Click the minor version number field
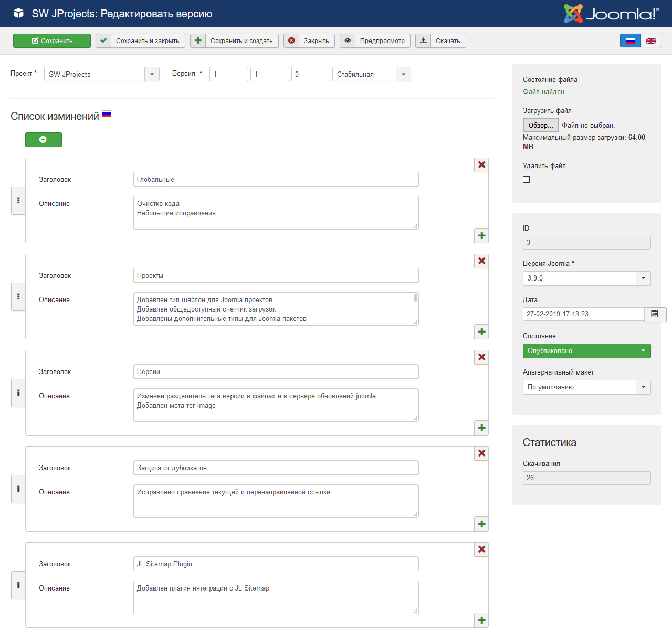The width and height of the screenshot is (672, 642). click(x=270, y=74)
